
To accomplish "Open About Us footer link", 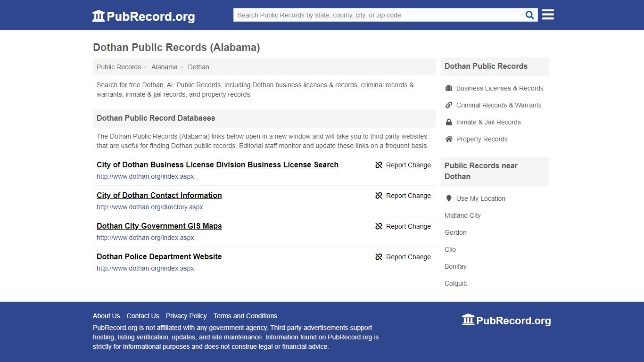I will coord(107,316).
